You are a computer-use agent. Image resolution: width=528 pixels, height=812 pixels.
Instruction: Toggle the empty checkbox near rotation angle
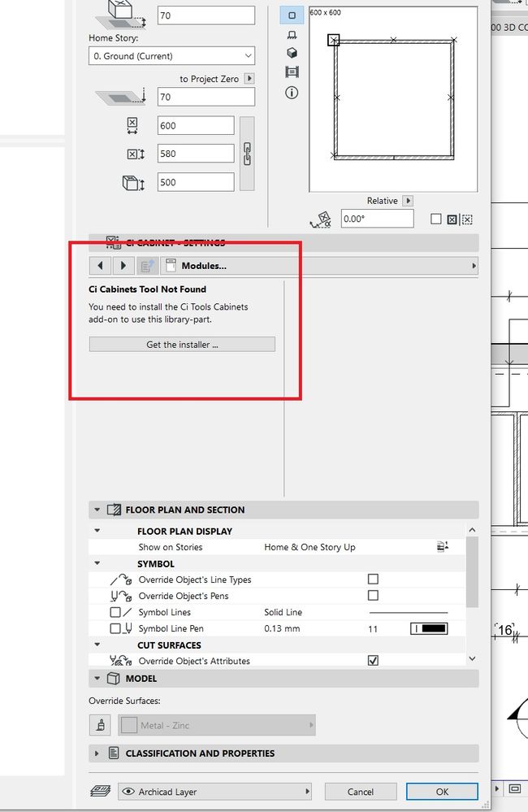tap(436, 219)
